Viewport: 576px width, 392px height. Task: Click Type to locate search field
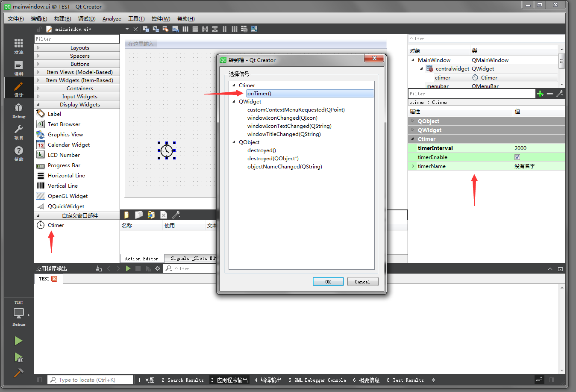click(90, 380)
